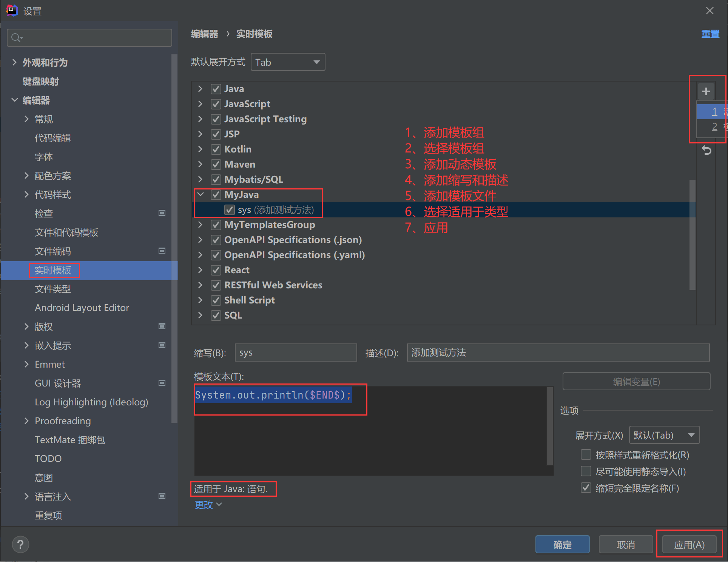Click the undo icon in settings panel
The image size is (728, 562).
coord(706,151)
